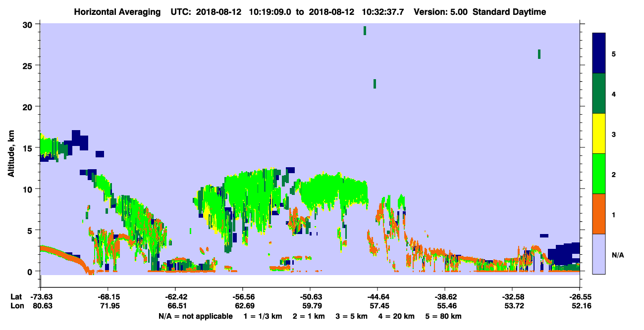
Task: Click the dark green color bar segment labeled 4
Action: click(599, 94)
